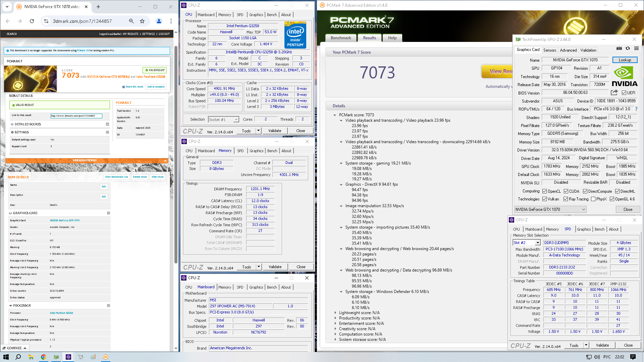Open the Slot #2 dropdown in CPU-Z SPD
644x362 pixels.
tap(527, 243)
